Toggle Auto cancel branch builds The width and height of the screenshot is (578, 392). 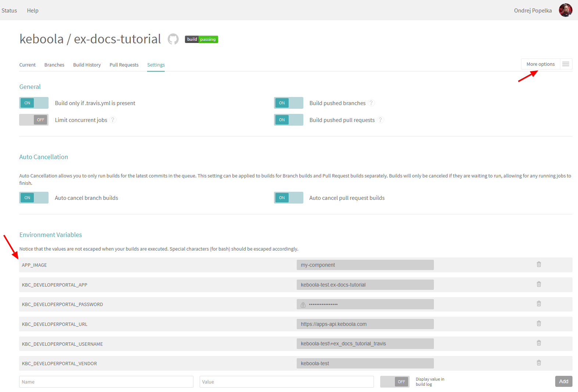(34, 198)
